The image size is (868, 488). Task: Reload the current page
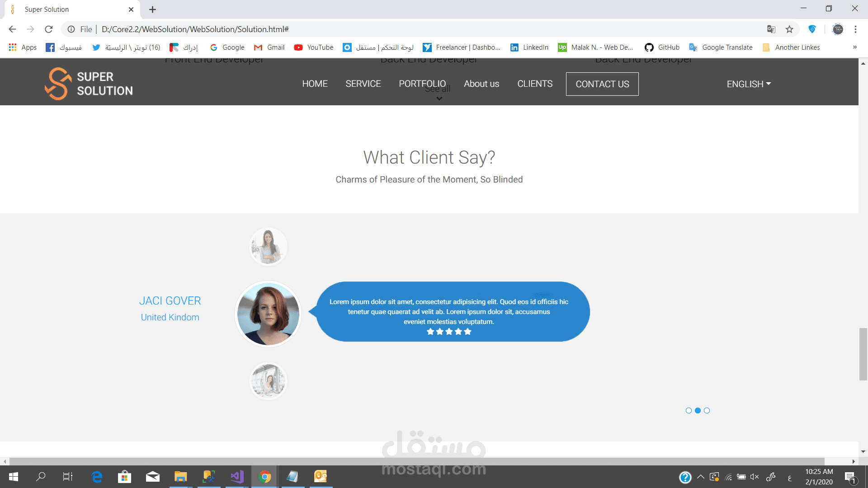point(49,29)
